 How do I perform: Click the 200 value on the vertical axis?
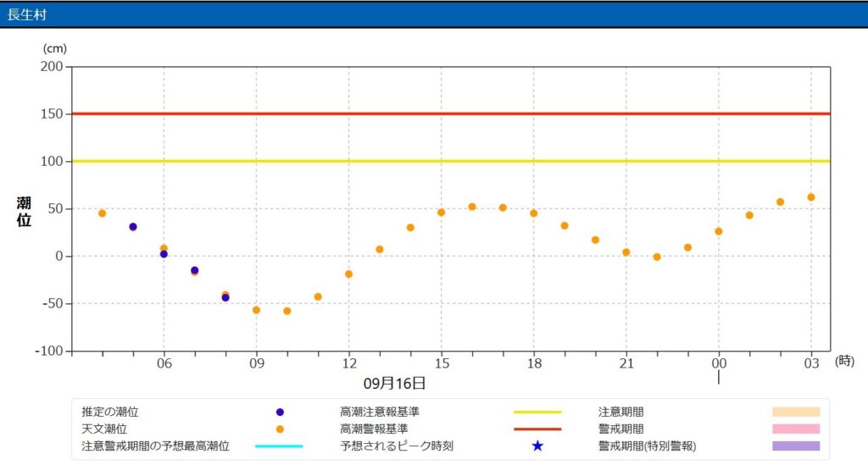pos(52,66)
